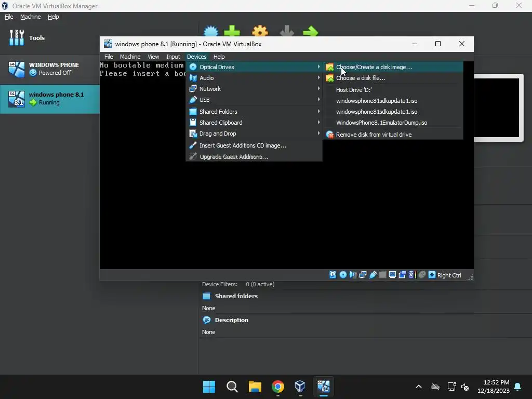
Task: Click the host key down-arrow icon beside Right Ctrl
Action: pyautogui.click(x=432, y=275)
